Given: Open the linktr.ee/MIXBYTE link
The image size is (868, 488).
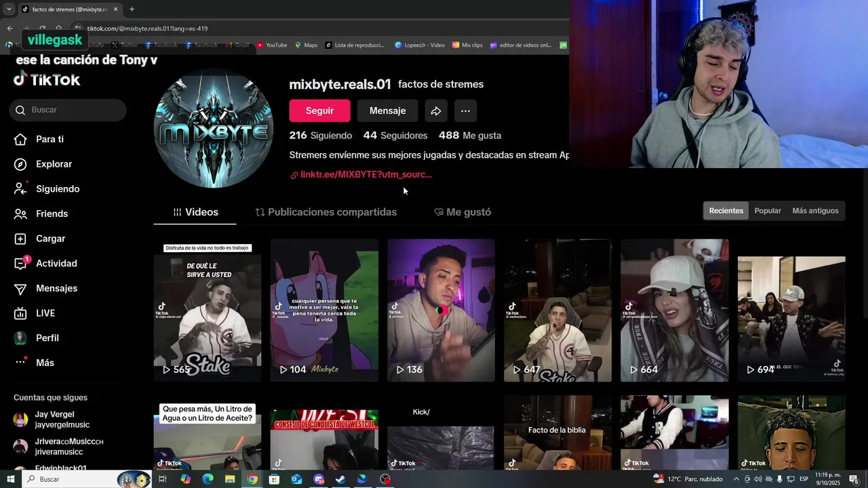Looking at the screenshot, I should point(361,174).
